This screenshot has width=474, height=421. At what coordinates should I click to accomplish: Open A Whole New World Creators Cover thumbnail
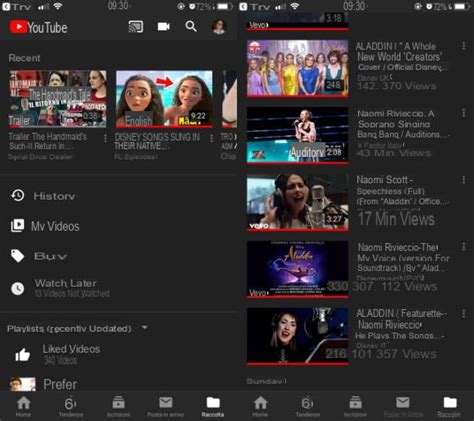[x=298, y=68]
